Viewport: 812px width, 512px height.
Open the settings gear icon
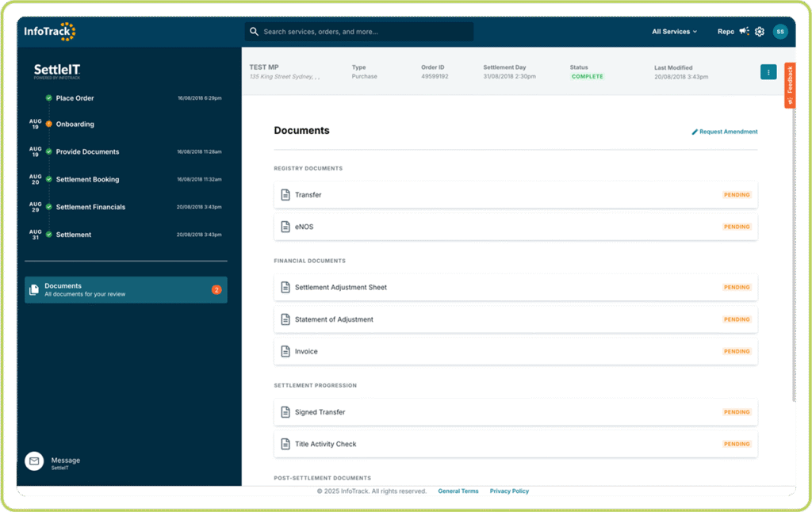click(x=760, y=32)
